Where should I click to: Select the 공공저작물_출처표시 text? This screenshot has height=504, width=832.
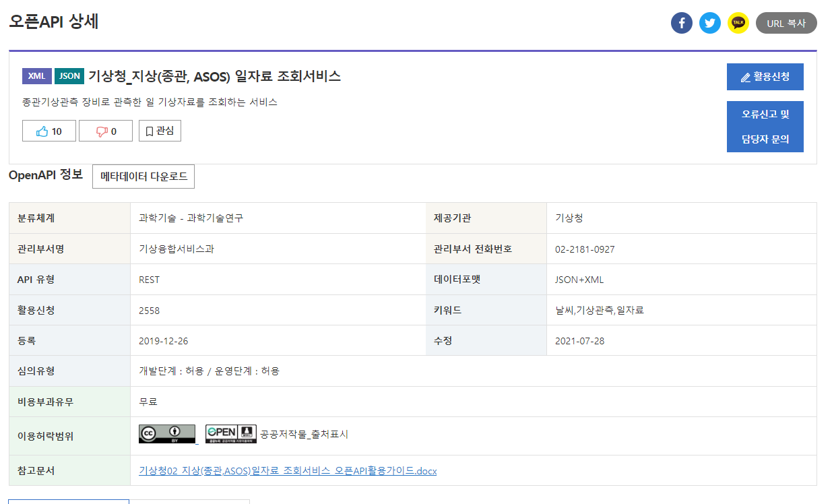pyautogui.click(x=304, y=434)
